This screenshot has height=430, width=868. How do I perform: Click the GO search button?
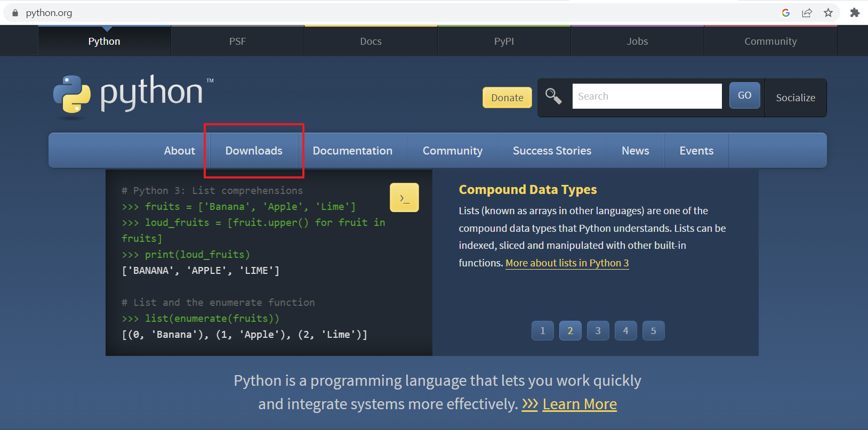point(745,95)
